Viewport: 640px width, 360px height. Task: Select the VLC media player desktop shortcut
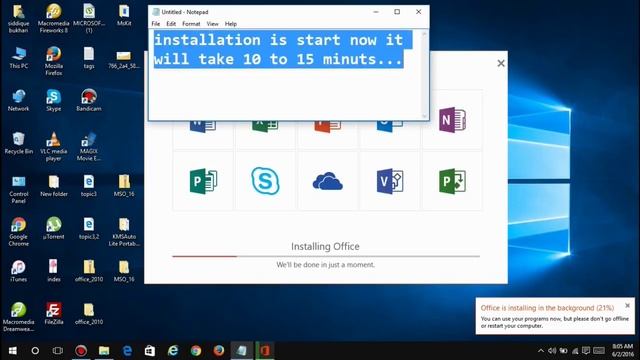(53, 147)
